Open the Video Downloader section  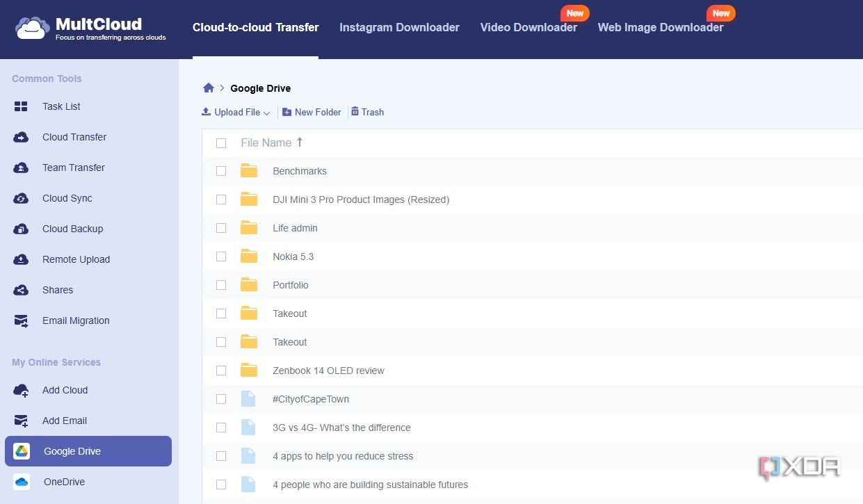[x=529, y=27]
